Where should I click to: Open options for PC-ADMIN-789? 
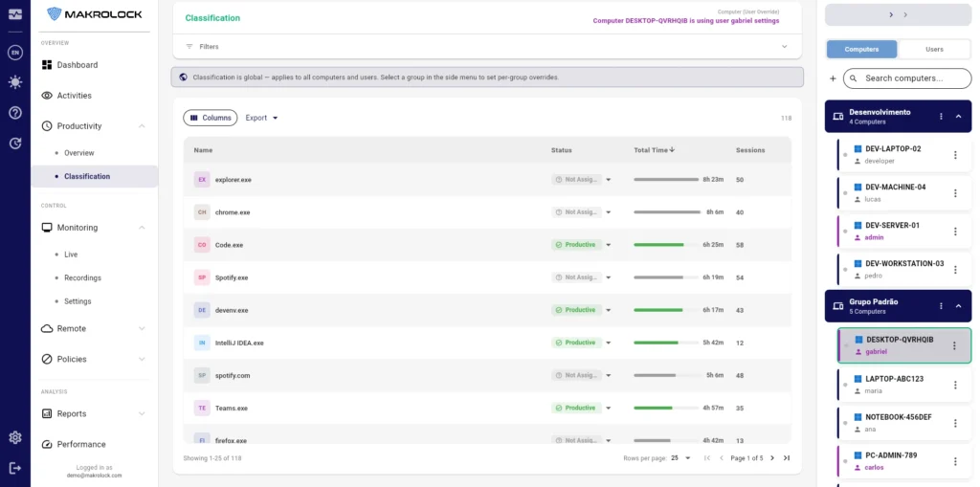point(955,461)
